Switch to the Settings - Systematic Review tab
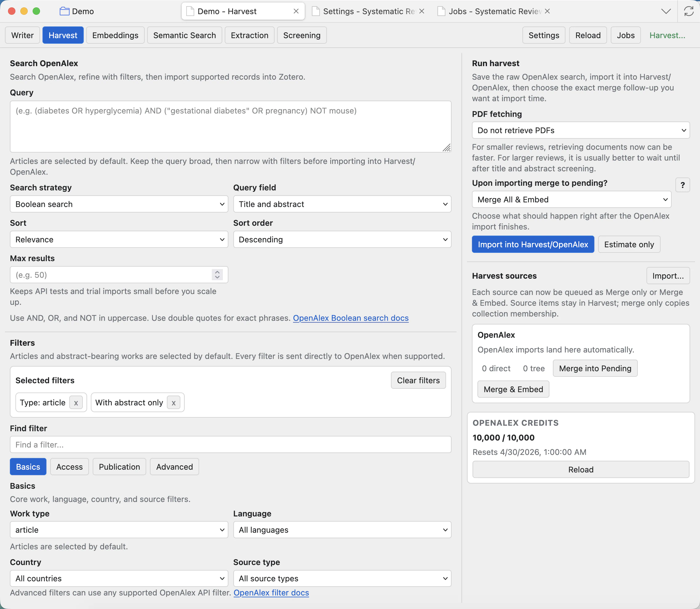The width and height of the screenshot is (700, 609). click(x=369, y=11)
